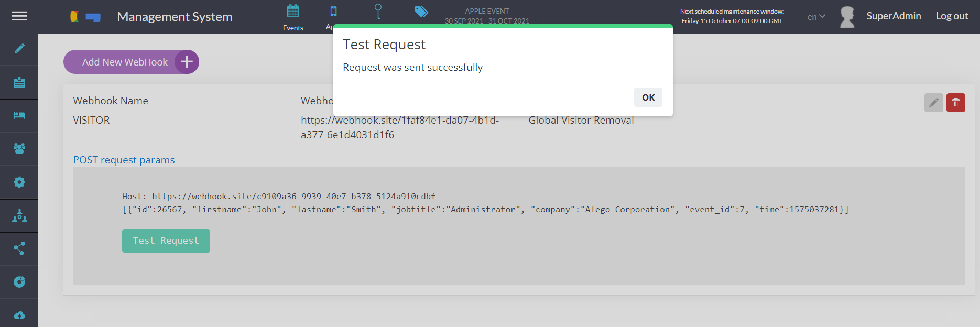
Task: Open the SuperAdmin user profile
Action: coord(893,16)
